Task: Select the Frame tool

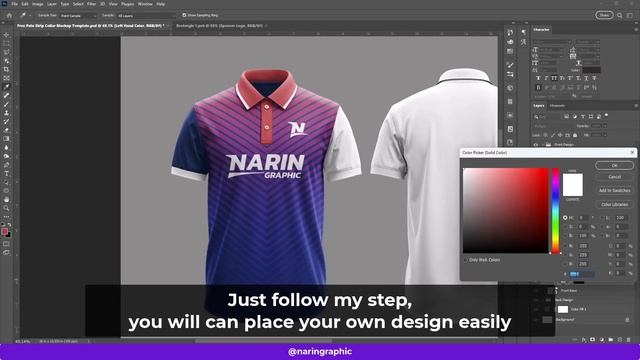Action: pos(6,78)
